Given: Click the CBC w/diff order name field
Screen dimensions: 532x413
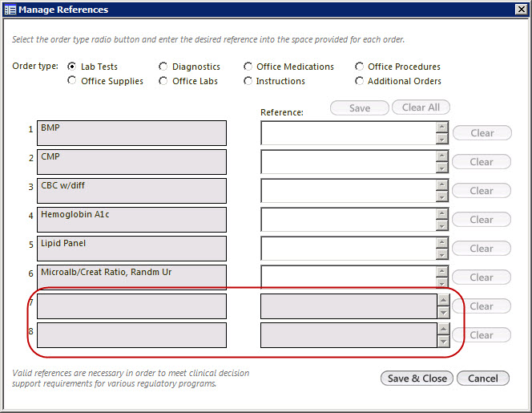Looking at the screenshot, I should pyautogui.click(x=131, y=191).
